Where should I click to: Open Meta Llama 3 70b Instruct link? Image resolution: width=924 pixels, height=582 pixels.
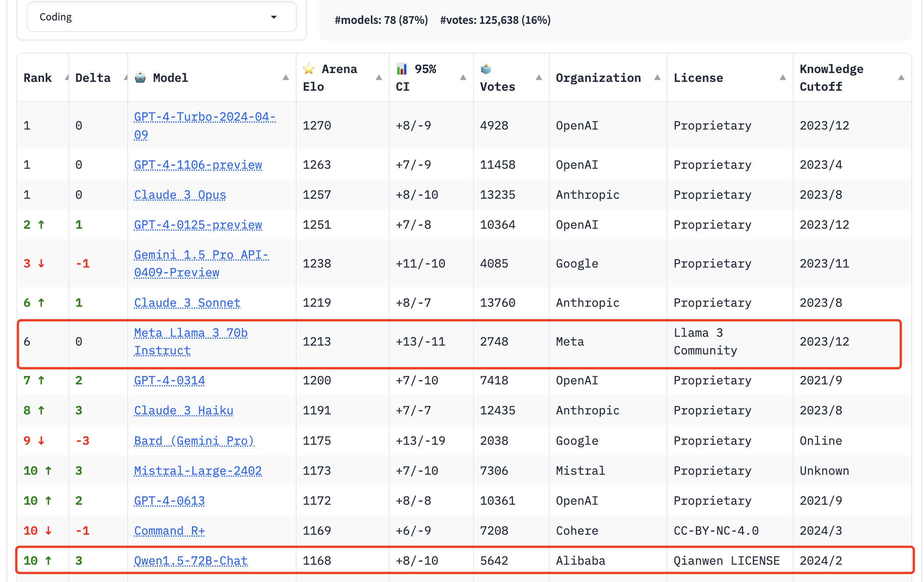tap(191, 341)
